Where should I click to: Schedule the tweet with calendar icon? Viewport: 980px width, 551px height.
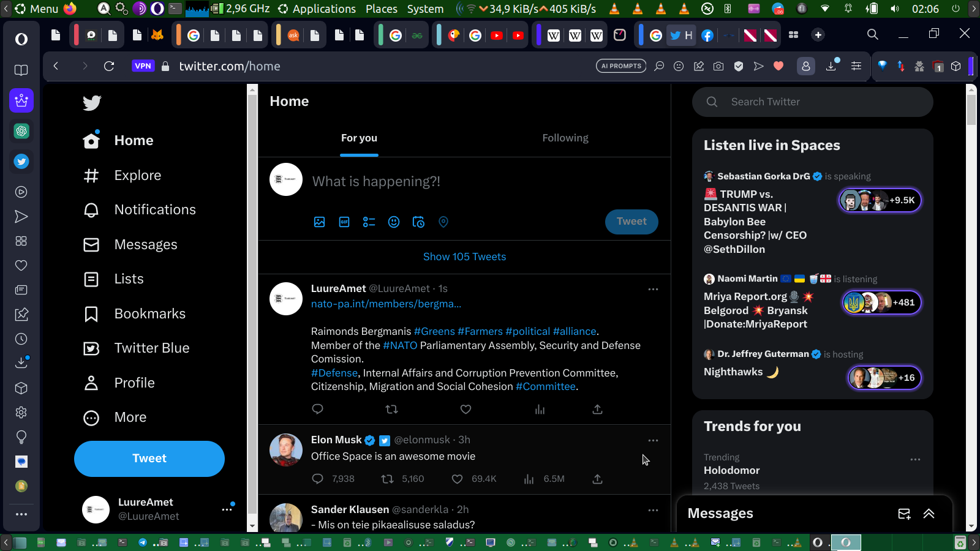[x=418, y=222]
